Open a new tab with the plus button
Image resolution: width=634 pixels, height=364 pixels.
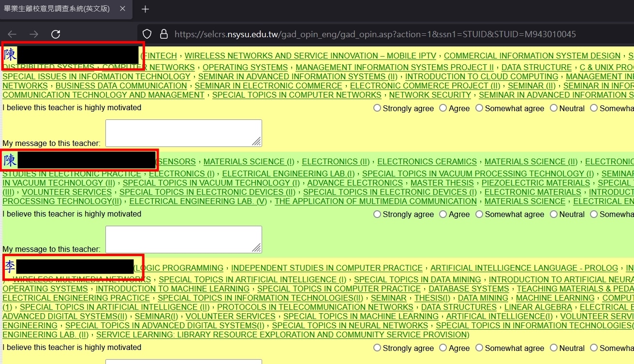[145, 9]
